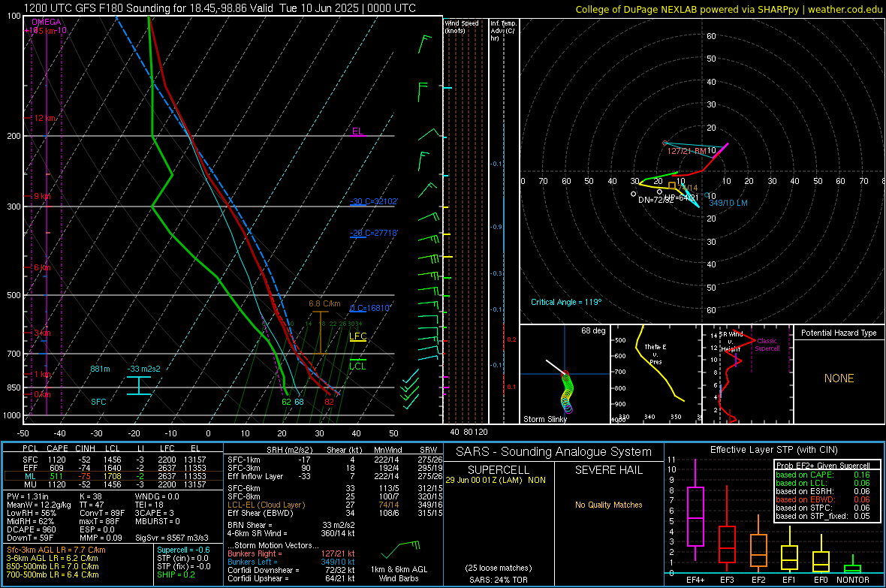Click the Inf. Temp. Adv. panel header

[504, 31]
